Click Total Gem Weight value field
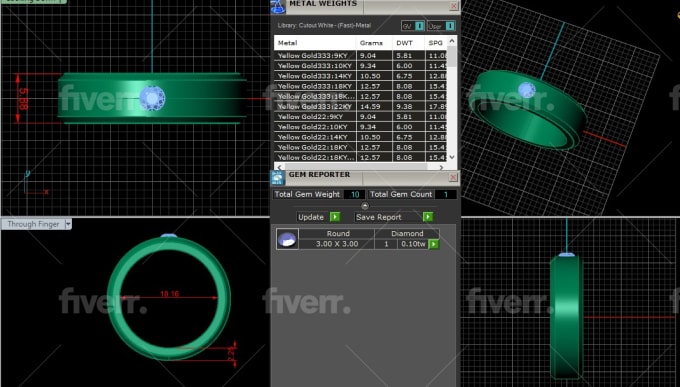Image resolution: width=680 pixels, height=387 pixels. tap(354, 194)
